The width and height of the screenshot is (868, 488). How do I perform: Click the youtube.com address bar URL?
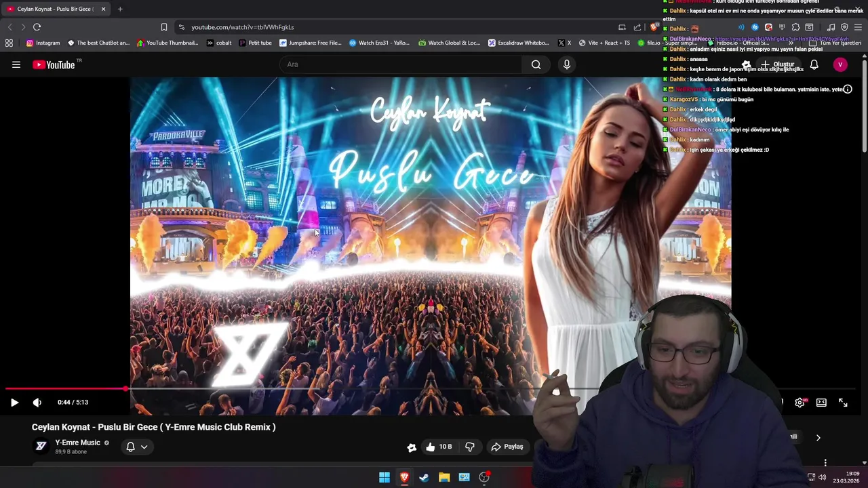click(242, 27)
